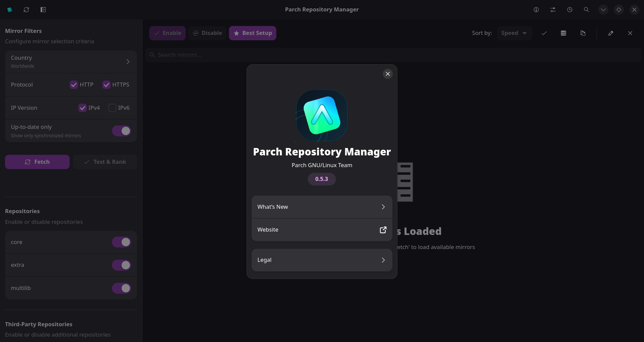This screenshot has width=644, height=342.
Task: Minimize the window with the chevron-down button
Action: (x=603, y=10)
